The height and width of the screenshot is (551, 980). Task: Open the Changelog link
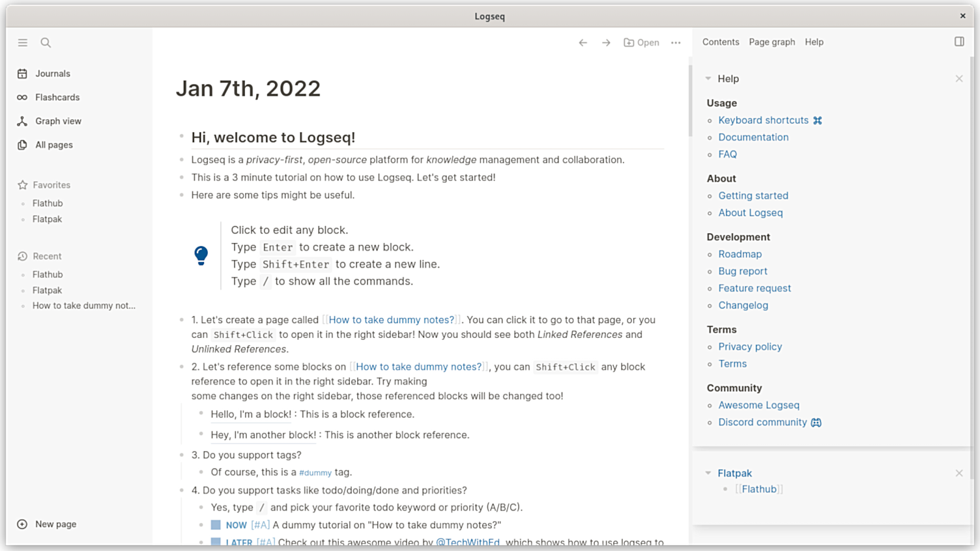(743, 305)
